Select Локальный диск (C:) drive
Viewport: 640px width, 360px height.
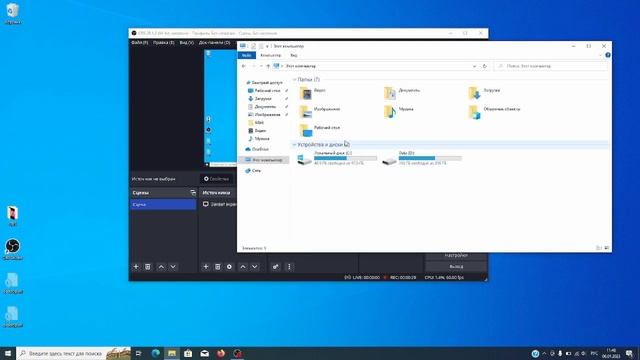click(x=337, y=158)
